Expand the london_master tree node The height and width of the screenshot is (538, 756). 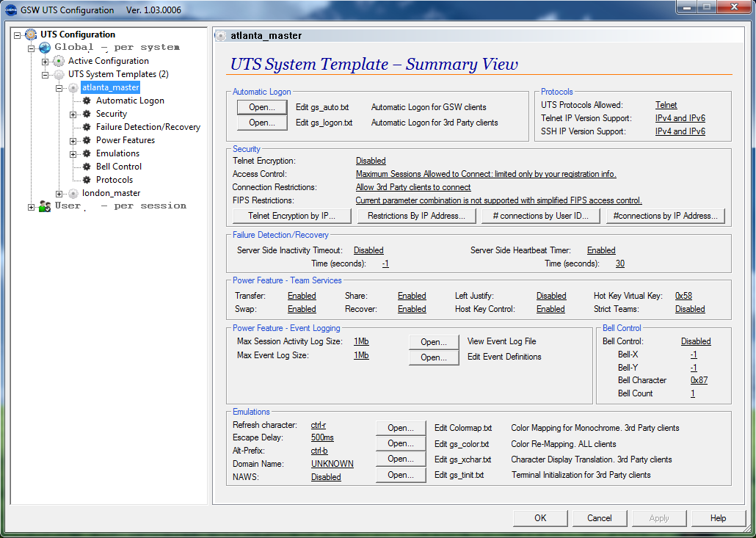[x=59, y=193]
